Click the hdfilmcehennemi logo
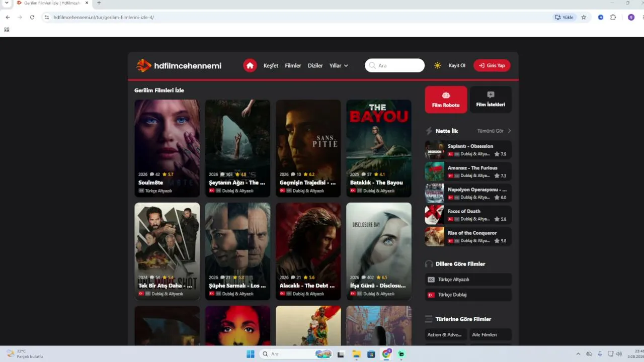Screen dimensions: 644x362 click(x=179, y=65)
